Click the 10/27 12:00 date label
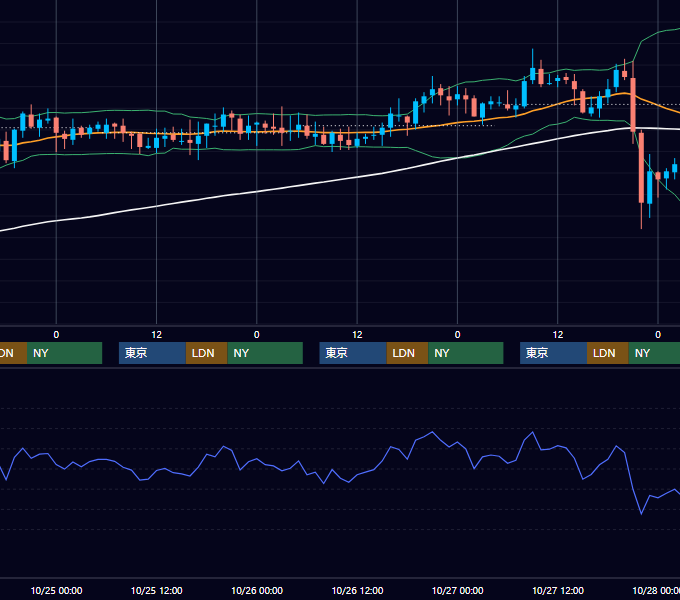Viewport: 680px width, 600px height. [558, 590]
